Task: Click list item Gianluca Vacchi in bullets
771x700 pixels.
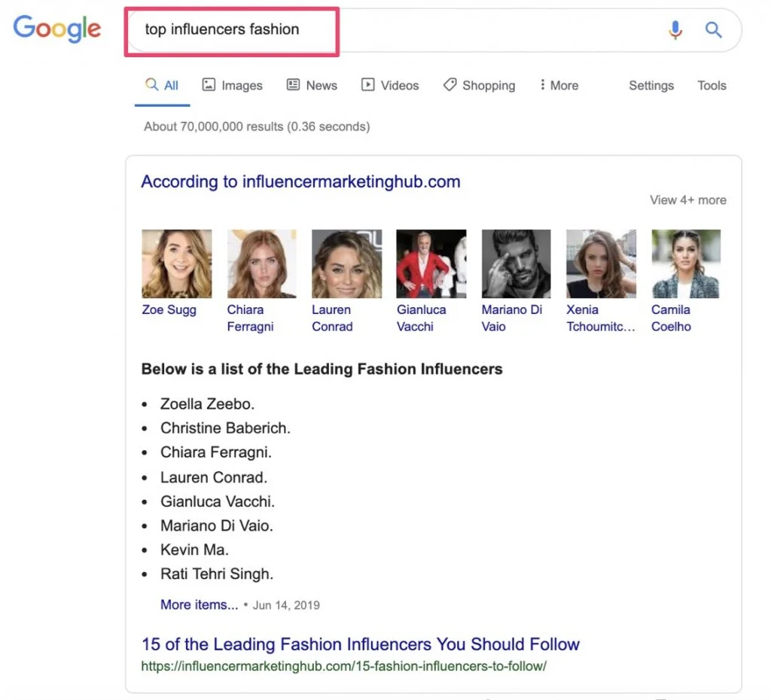Action: (218, 501)
